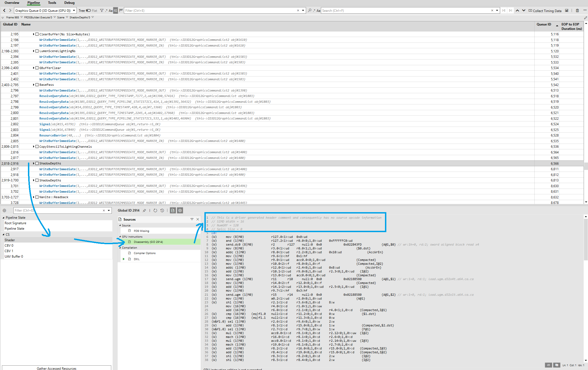Click the checkered flag icon before the filter field
588x370 pixels.
[121, 11]
